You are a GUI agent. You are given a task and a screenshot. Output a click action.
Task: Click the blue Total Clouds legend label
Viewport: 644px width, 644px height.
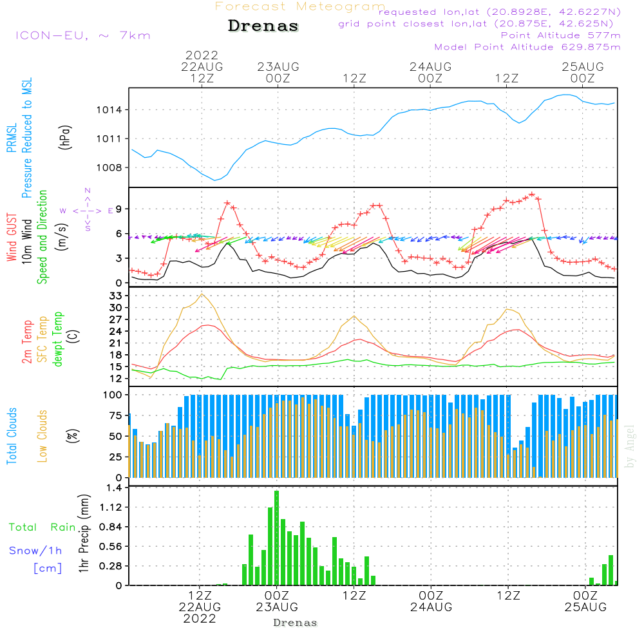[11, 436]
